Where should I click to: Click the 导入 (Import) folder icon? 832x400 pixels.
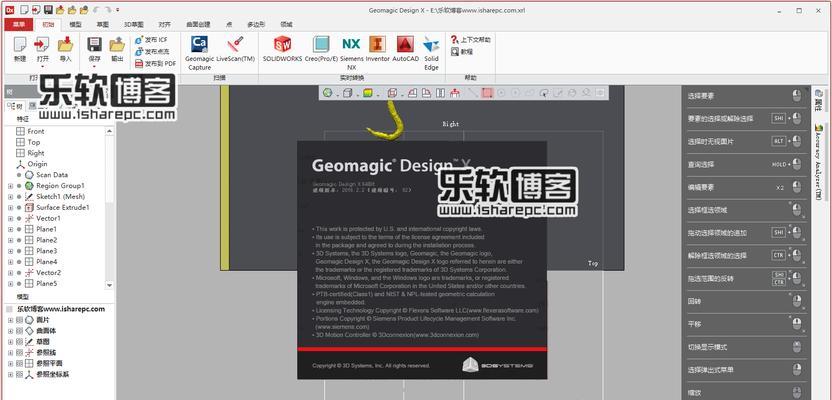(x=65, y=45)
